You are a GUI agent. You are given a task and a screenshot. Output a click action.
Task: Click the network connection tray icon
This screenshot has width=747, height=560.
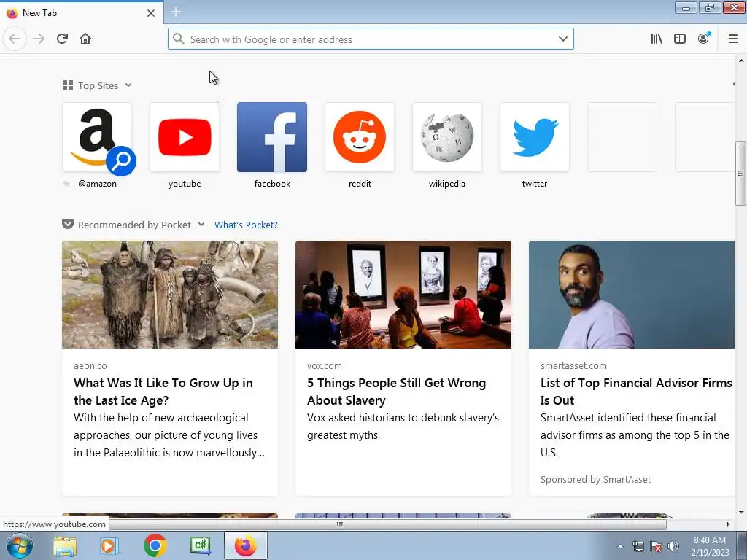[x=638, y=546]
